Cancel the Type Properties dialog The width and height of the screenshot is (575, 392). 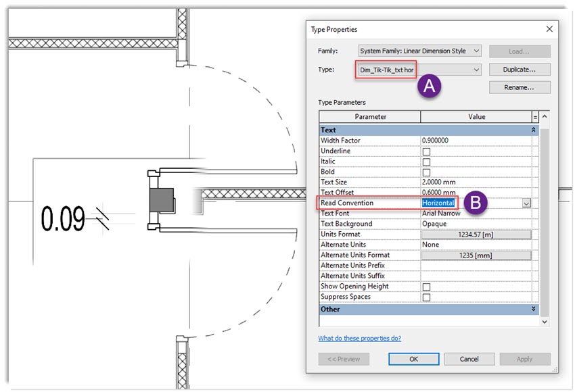point(469,359)
